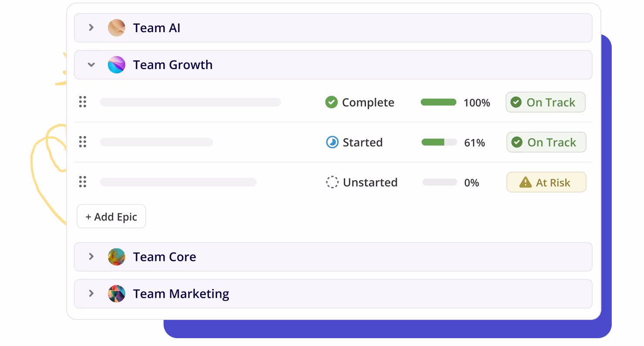This screenshot has width=644, height=346.
Task: Click the blue Started clock icon
Action: 332,142
